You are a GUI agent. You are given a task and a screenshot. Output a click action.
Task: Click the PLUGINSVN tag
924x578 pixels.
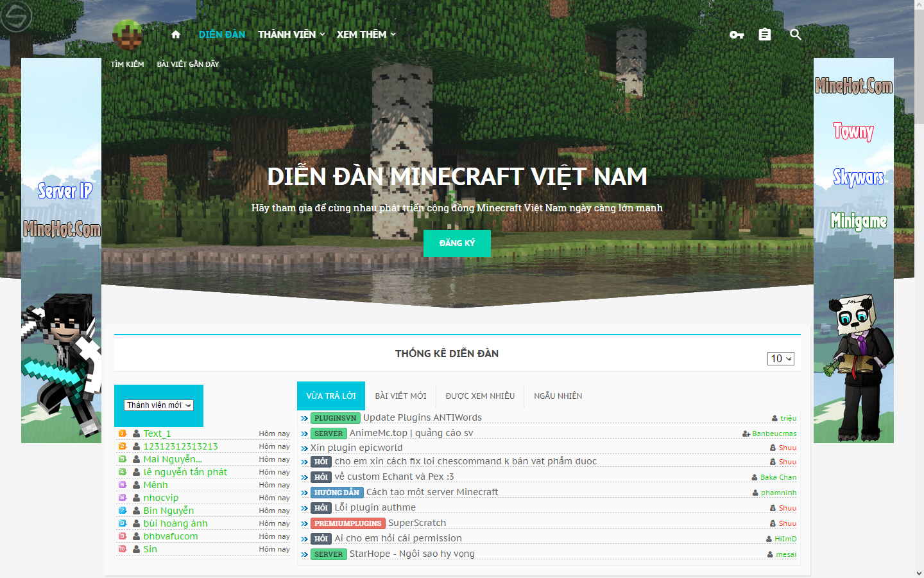pos(336,418)
